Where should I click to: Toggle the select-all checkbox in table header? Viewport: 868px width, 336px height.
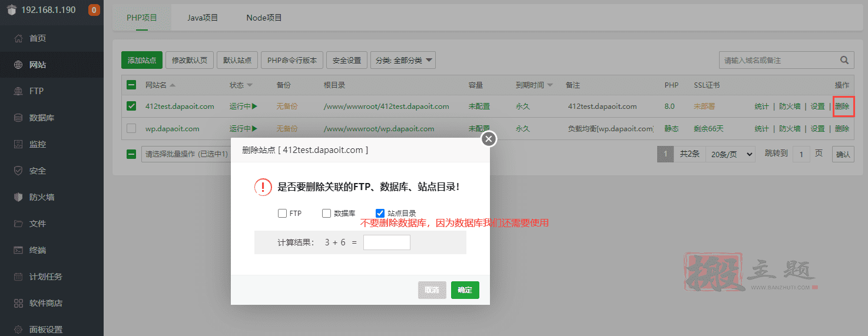[x=131, y=85]
